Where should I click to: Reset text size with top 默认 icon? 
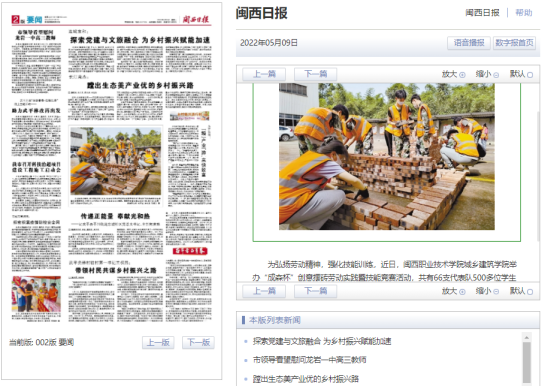coord(530,75)
